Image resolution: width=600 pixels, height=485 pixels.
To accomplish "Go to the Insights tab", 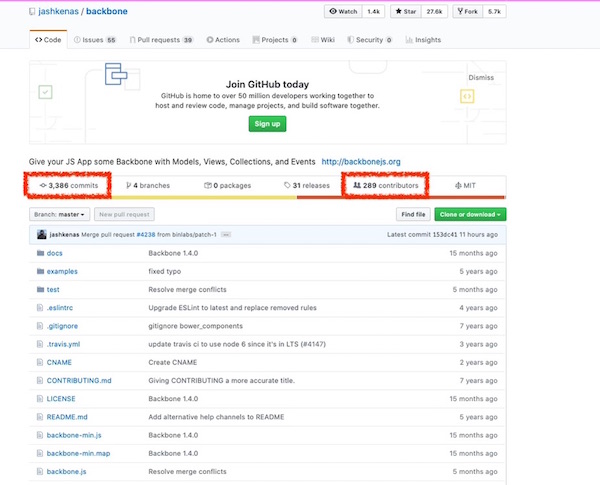I will (x=423, y=40).
